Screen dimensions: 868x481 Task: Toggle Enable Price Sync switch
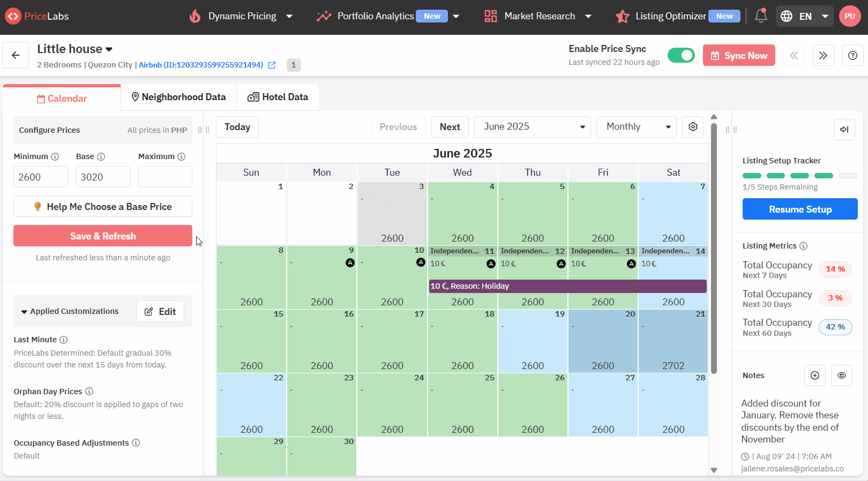pyautogui.click(x=681, y=55)
